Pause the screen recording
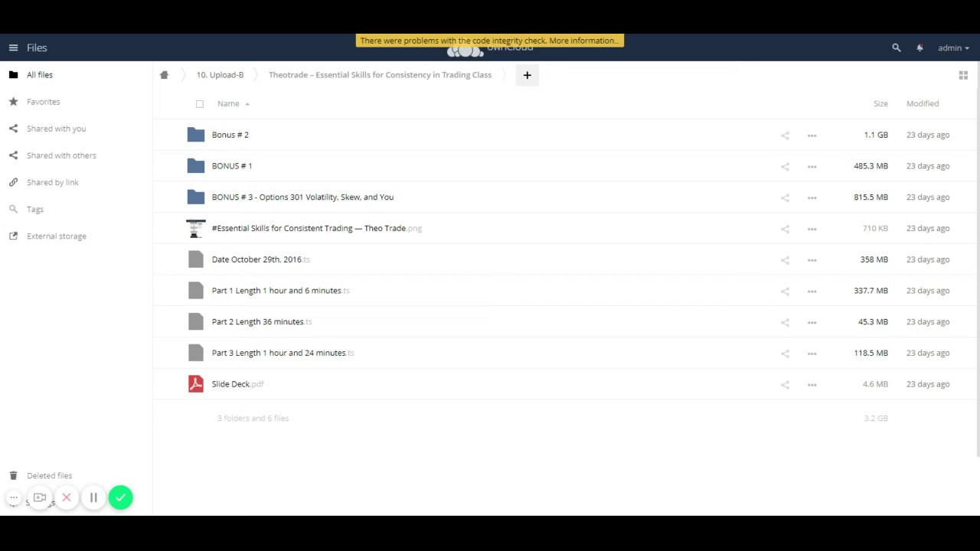This screenshot has width=980, height=551. click(x=93, y=497)
